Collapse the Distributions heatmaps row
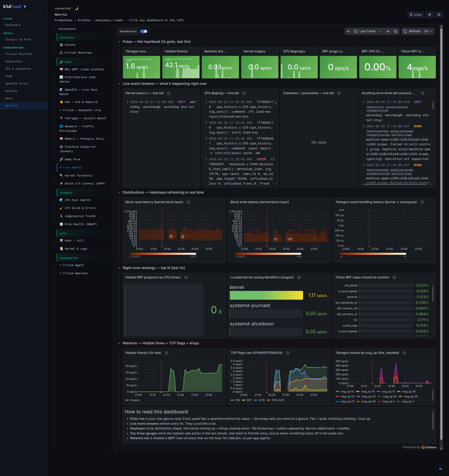The image size is (449, 476). [x=119, y=193]
